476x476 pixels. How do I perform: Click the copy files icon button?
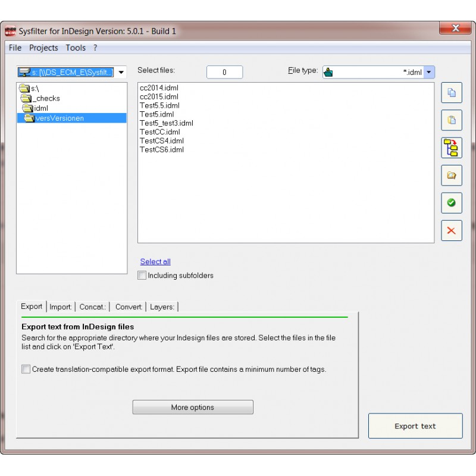point(452,93)
